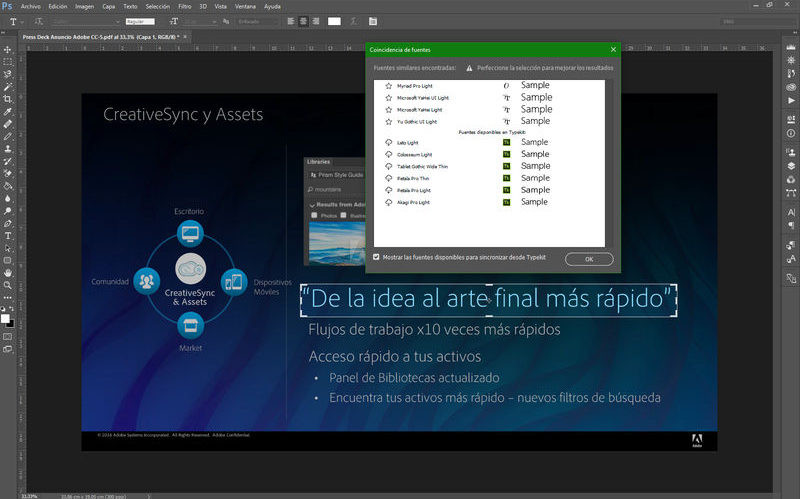Select the Move tool
The height and width of the screenshot is (499, 800).
pos(8,49)
